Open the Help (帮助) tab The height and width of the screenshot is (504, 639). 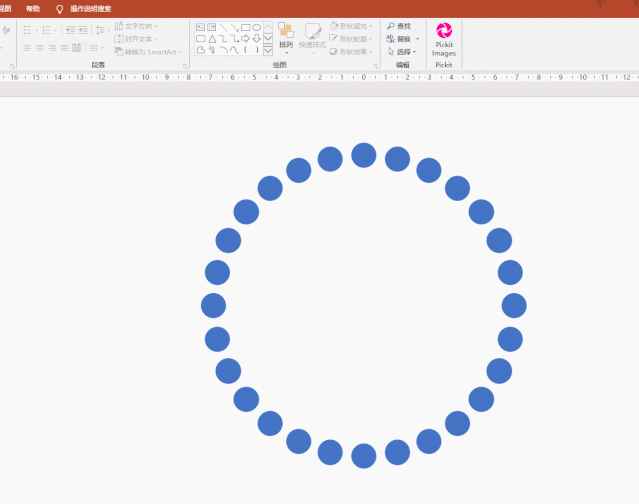coord(33,8)
